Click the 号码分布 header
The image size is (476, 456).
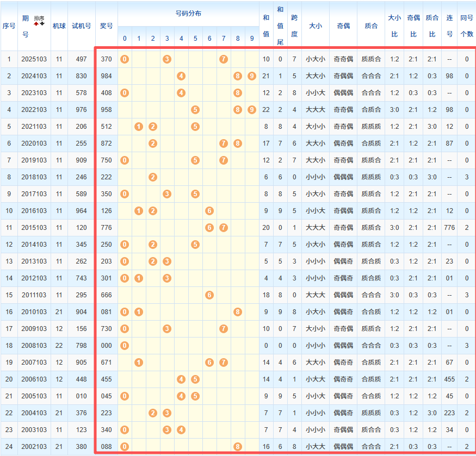188,14
